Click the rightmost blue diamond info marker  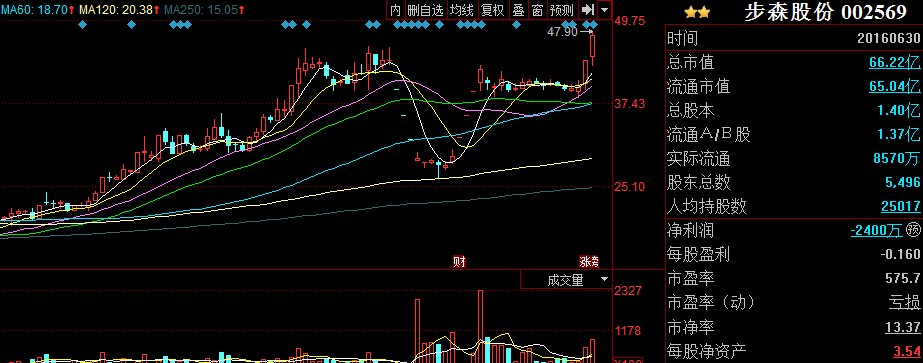594,24
